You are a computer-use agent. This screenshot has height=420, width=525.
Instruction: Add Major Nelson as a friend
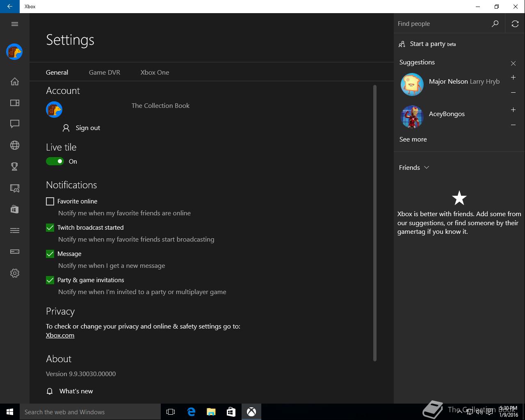point(513,77)
